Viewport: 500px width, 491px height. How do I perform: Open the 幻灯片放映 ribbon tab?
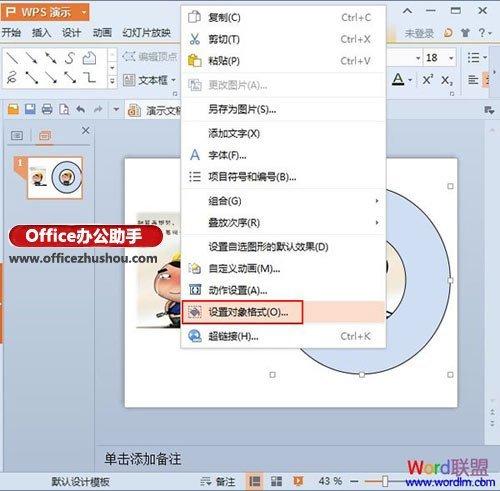click(x=147, y=32)
